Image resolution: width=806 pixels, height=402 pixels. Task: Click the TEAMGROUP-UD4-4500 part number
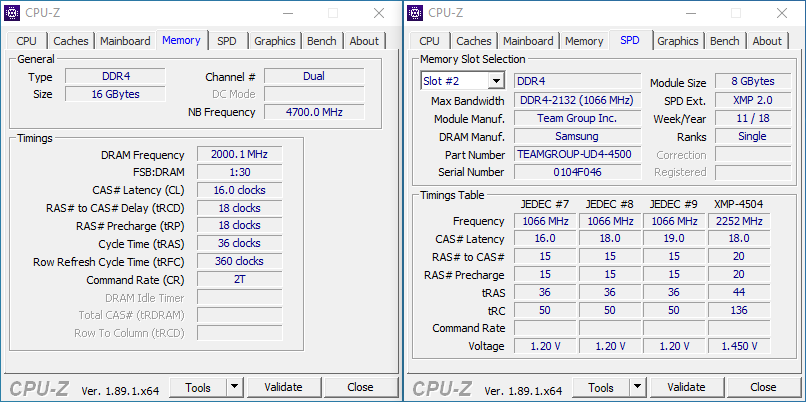(578, 154)
